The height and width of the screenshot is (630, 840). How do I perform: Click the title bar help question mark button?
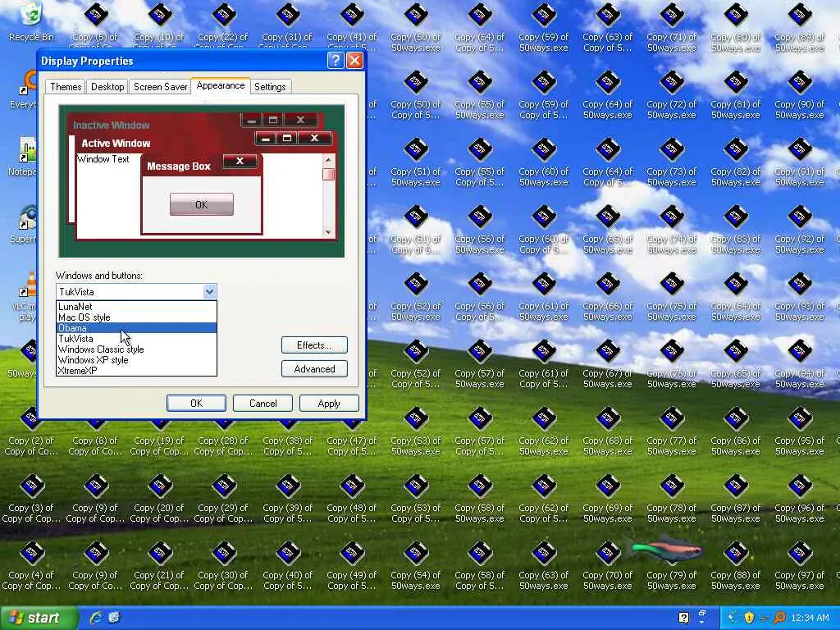tap(336, 61)
